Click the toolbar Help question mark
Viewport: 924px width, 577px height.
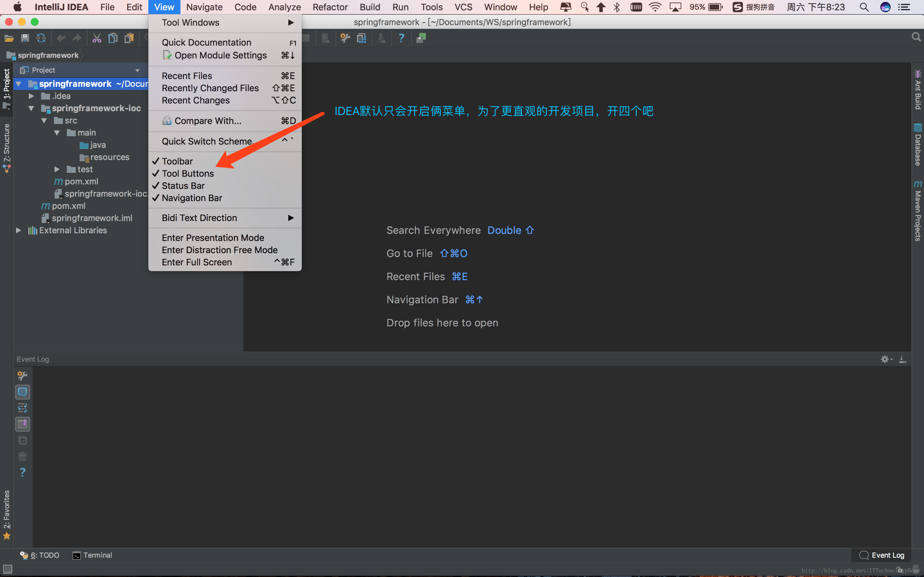401,38
